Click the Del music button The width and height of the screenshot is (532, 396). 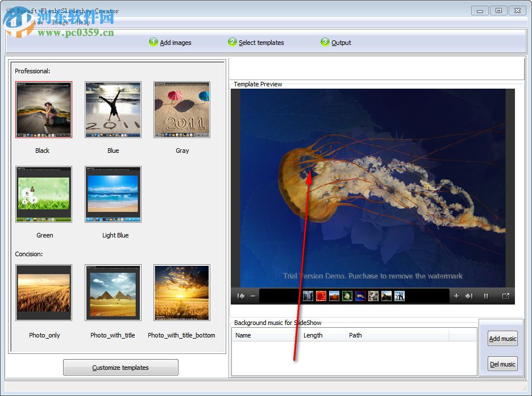click(502, 364)
